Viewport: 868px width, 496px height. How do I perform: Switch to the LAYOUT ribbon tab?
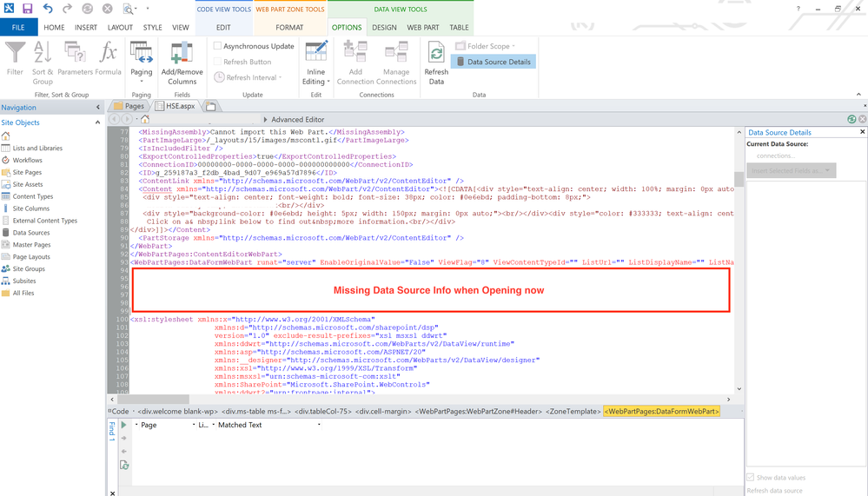120,27
